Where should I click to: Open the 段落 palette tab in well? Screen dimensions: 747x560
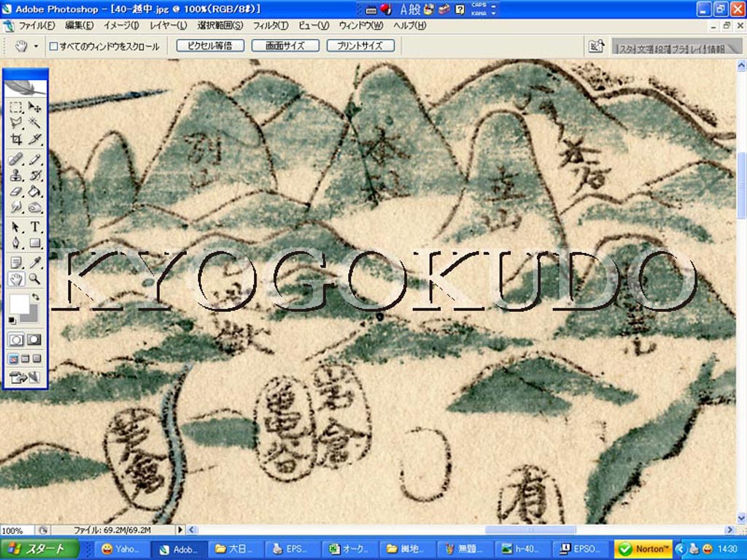coord(662,49)
